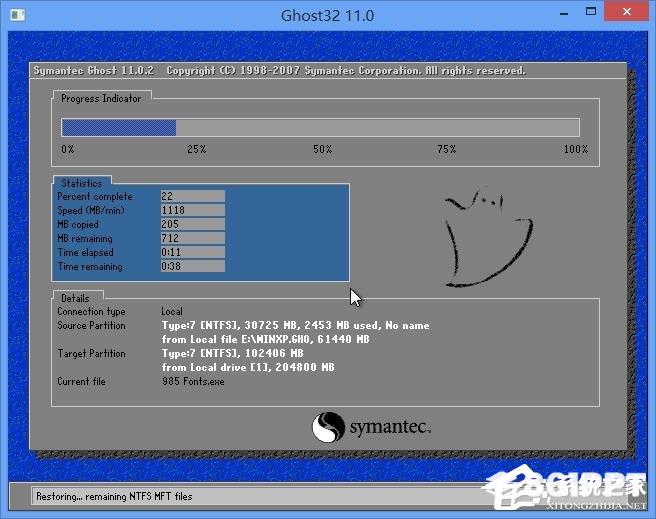Click the blue progress bar fill

coord(119,128)
